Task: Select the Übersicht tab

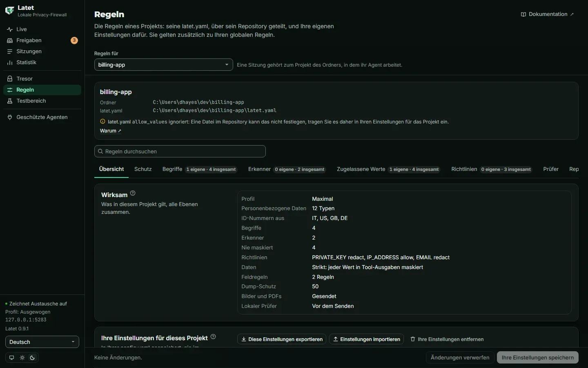Action: pos(111,169)
